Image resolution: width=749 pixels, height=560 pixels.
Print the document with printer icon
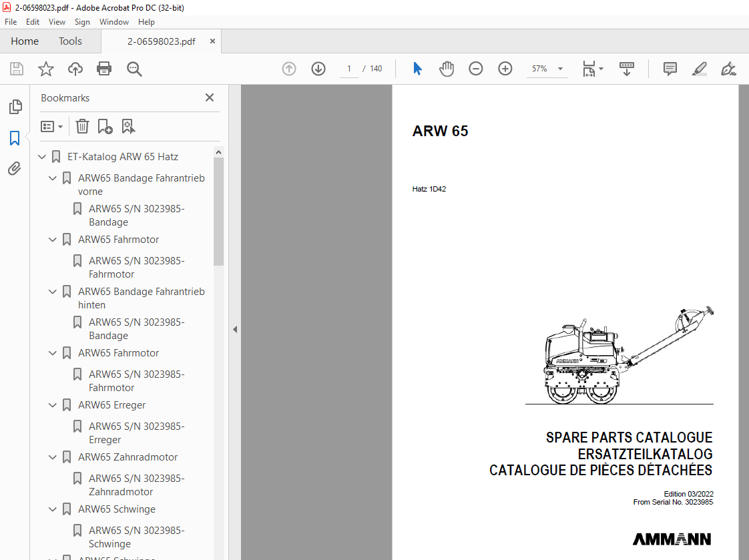coord(104,69)
